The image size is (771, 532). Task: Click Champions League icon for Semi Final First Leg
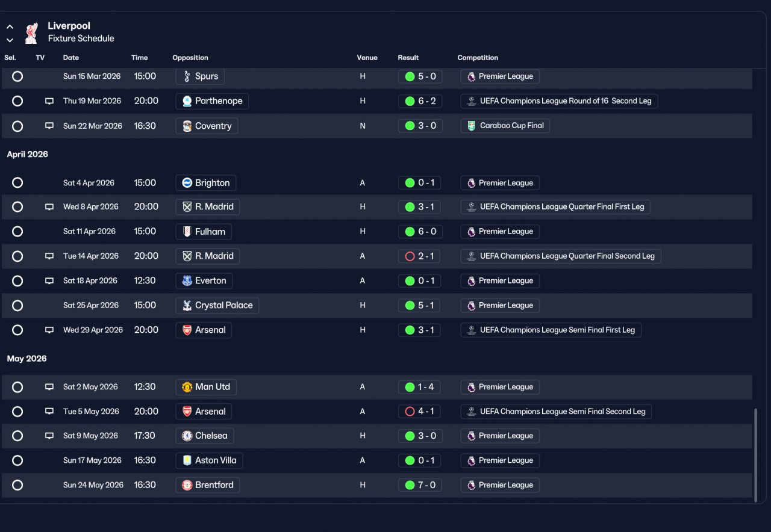tap(472, 330)
